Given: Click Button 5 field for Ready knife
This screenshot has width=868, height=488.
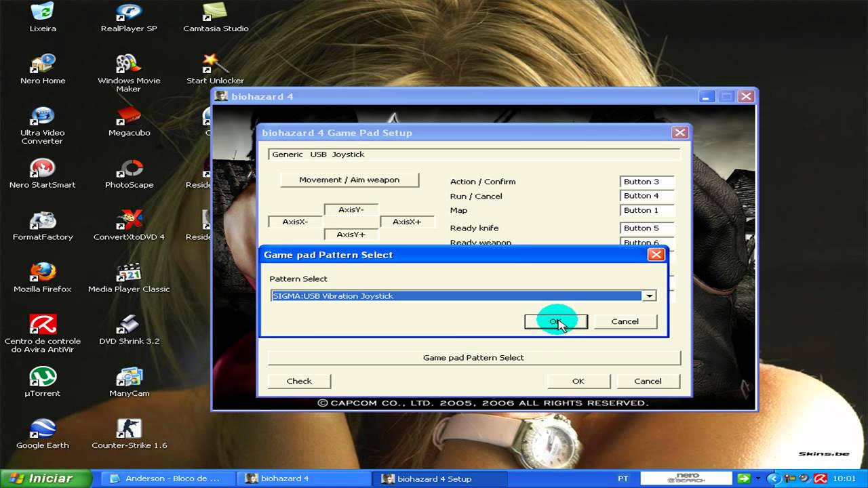Looking at the screenshot, I should point(647,228).
